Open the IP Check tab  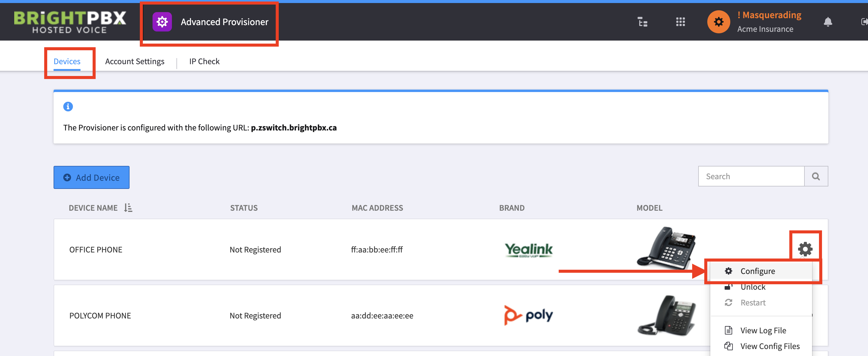[204, 61]
